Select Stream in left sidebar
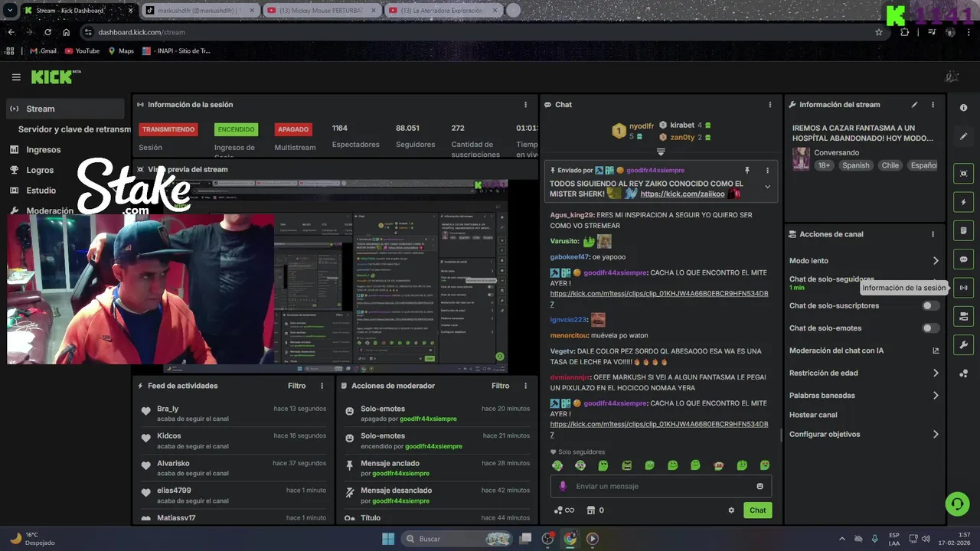This screenshot has height=551, width=980. 65,109
